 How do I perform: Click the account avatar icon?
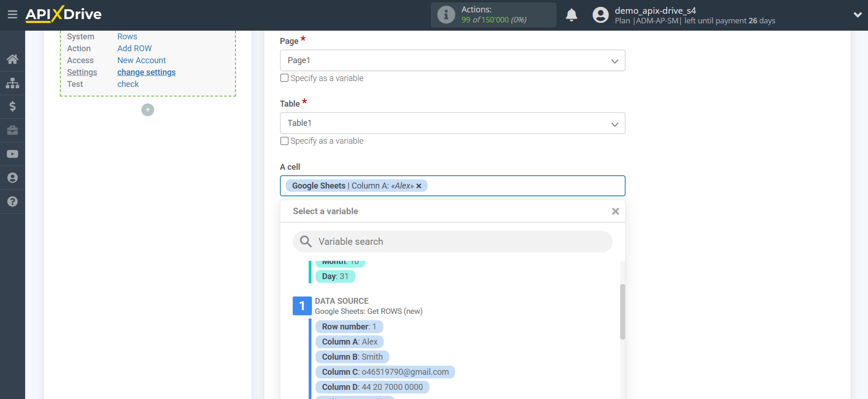point(600,15)
